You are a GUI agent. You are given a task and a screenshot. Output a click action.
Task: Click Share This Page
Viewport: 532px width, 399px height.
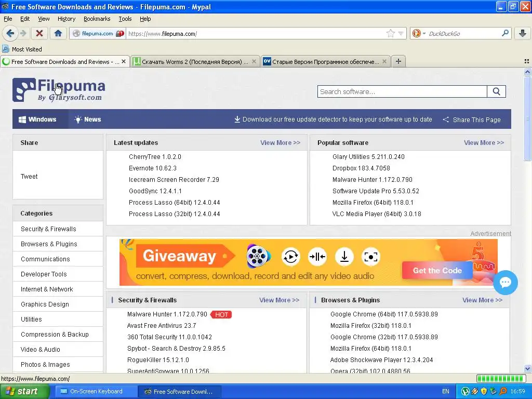click(x=472, y=120)
